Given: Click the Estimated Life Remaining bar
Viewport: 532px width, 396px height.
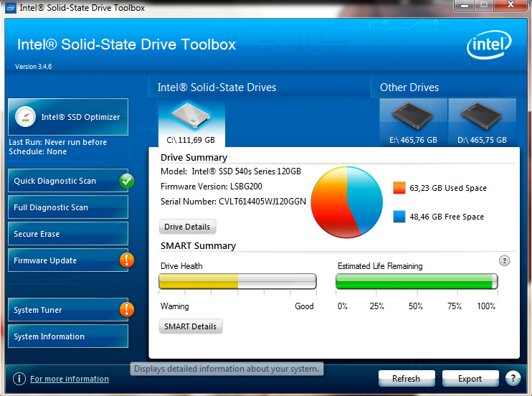Looking at the screenshot, I should [x=417, y=281].
